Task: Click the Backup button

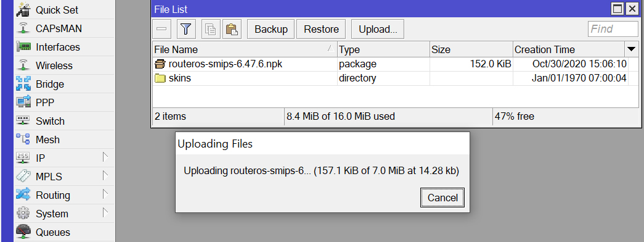Action: pos(271,29)
